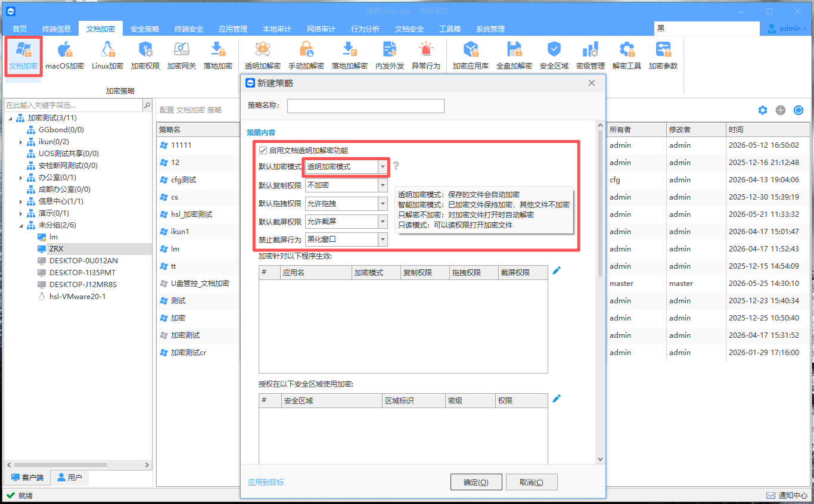814x504 pixels.
Task: Switch to the 用户 bottom tab
Action: tap(70, 477)
